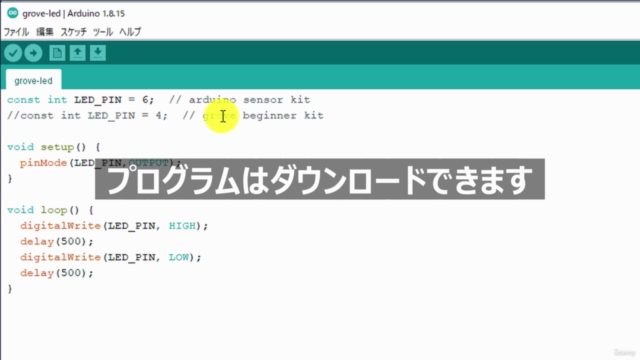
Task: Click the commented line '//const int LED_PIN = 4;'
Action: pos(87,116)
